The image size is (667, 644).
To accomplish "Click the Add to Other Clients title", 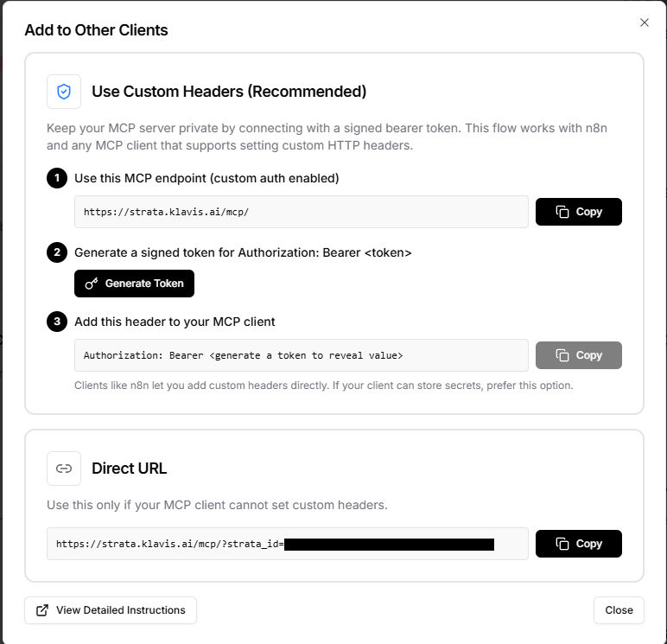I will [96, 30].
